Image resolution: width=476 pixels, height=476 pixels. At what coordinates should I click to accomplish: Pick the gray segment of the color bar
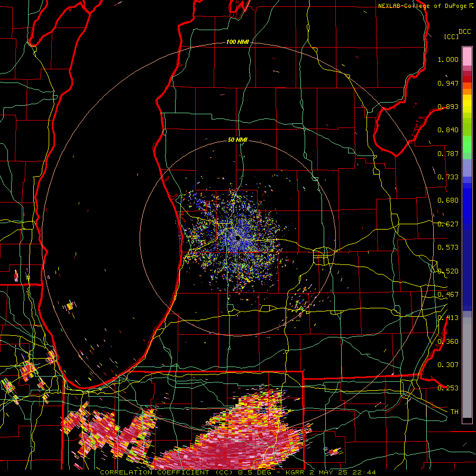pyautogui.click(x=467, y=368)
